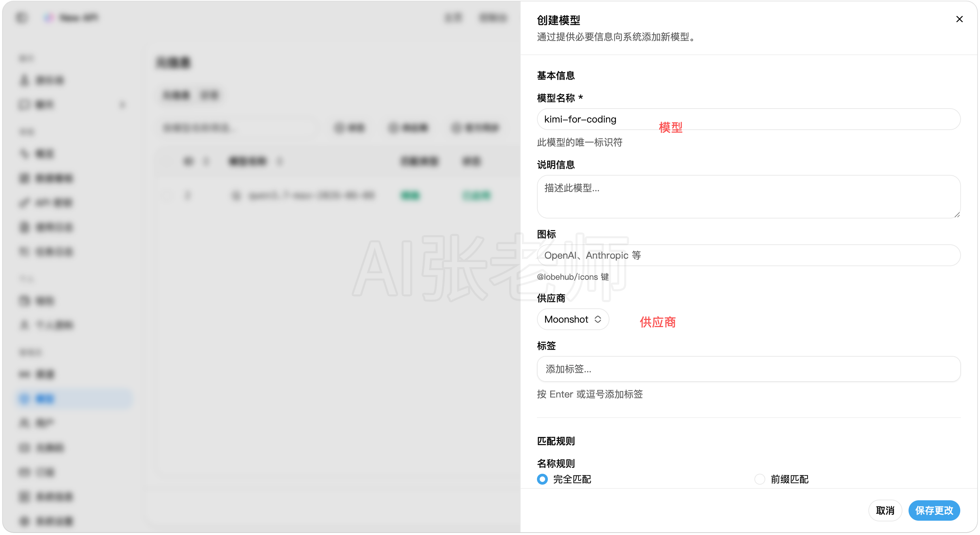Close the 创建模型 panel with the X
This screenshot has height=535, width=980.
[959, 19]
